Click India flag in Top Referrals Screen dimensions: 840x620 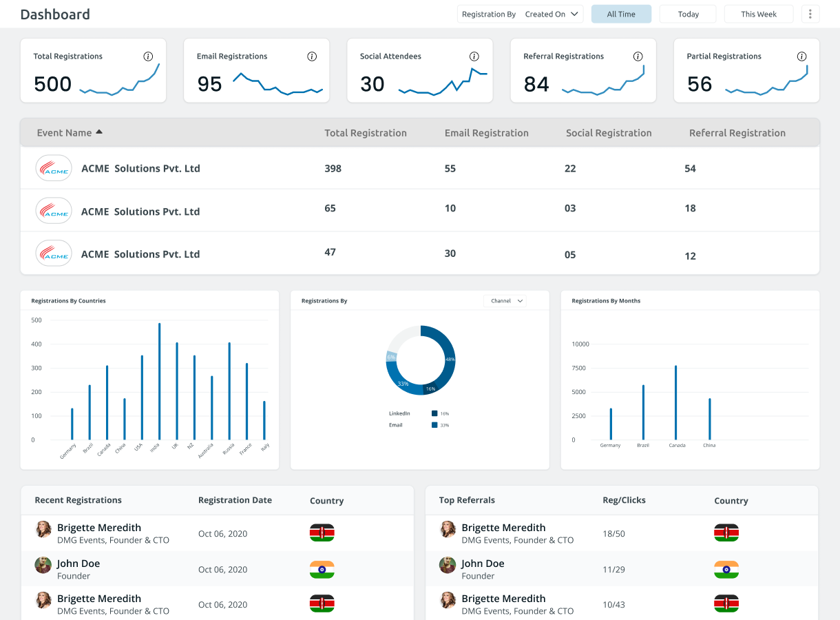click(726, 569)
